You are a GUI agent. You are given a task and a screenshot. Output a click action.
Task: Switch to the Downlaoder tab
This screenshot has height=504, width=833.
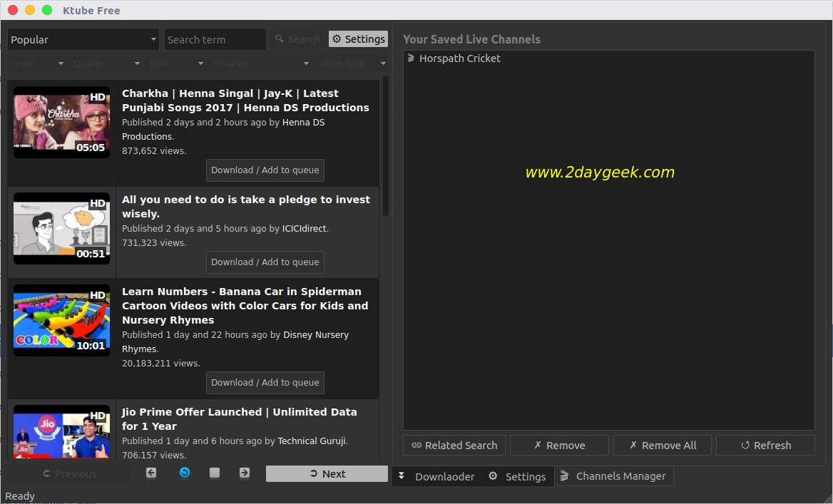pos(436,476)
